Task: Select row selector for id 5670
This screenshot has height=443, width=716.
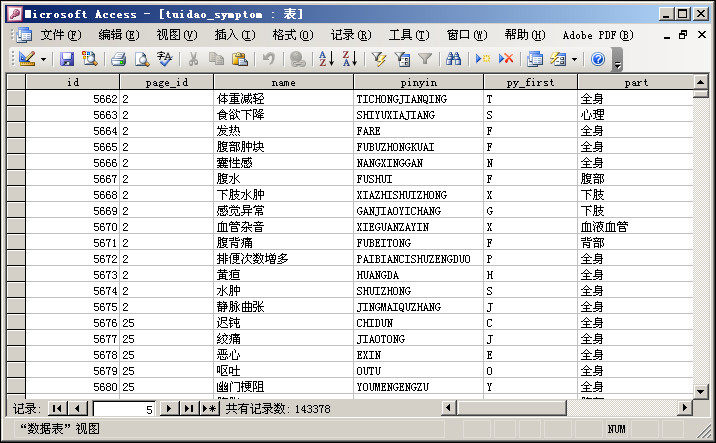Action: [16, 227]
